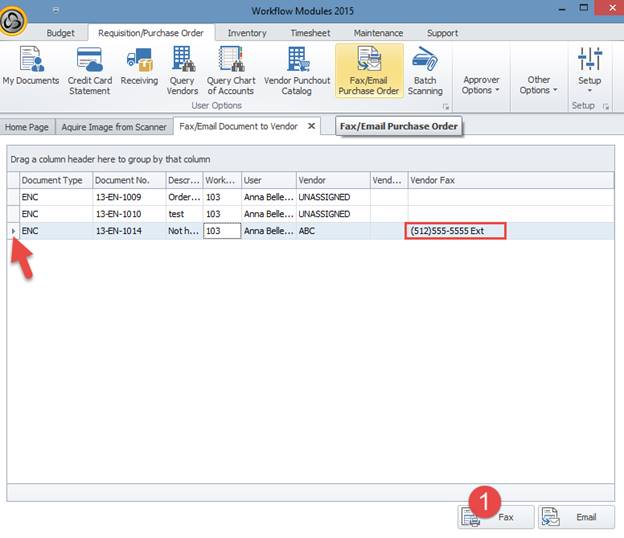Launch Vendor Punchout Catalog
The width and height of the screenshot is (624, 538).
(x=295, y=69)
